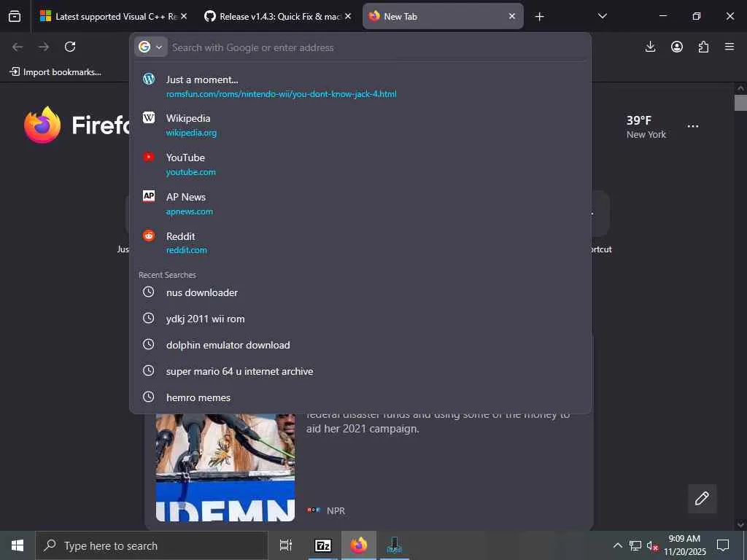Screen dimensions: 747x560
Task: Switch to Latest supported Visual C++ tab
Action: point(113,16)
